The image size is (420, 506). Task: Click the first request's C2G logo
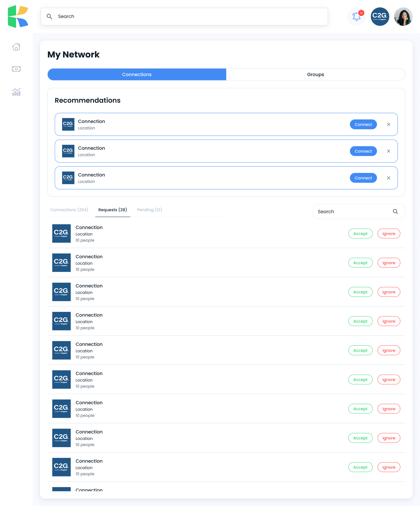click(x=61, y=233)
